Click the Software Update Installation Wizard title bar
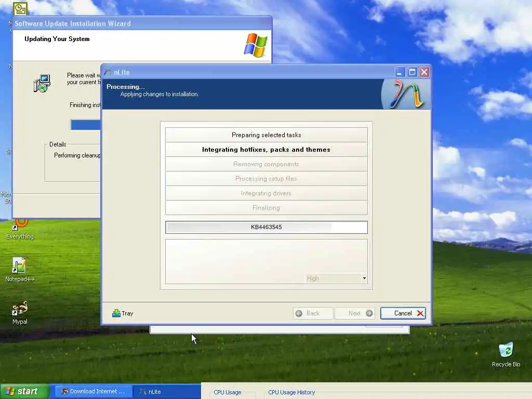 [x=142, y=23]
